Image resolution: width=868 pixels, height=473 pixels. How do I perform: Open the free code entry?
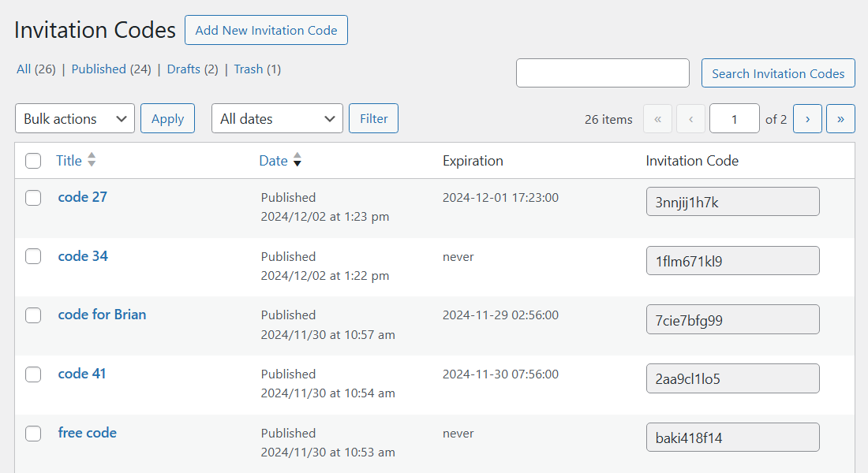point(88,433)
